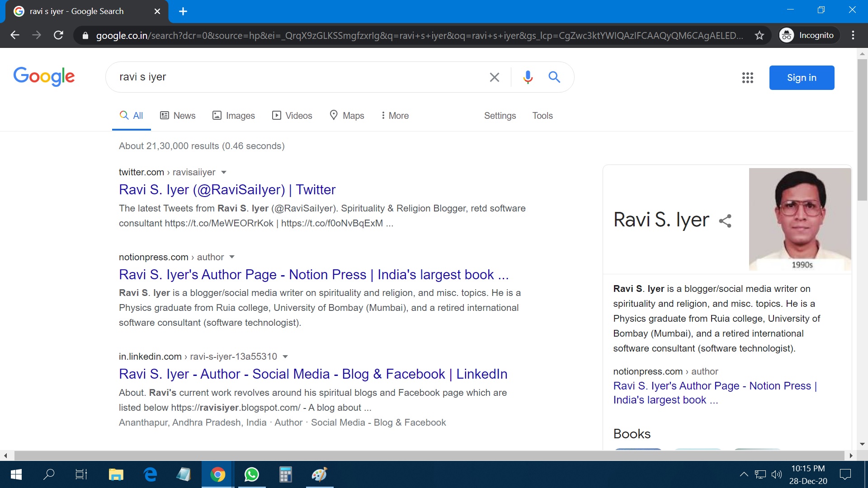Launch Paint 3D from the taskbar
This screenshot has width=868, height=488.
pos(319,474)
